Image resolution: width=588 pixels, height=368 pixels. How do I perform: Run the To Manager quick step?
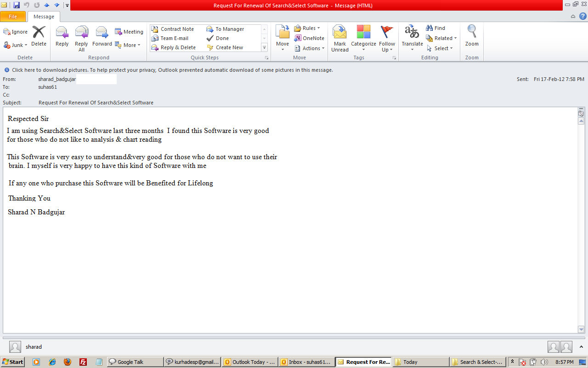tap(226, 29)
